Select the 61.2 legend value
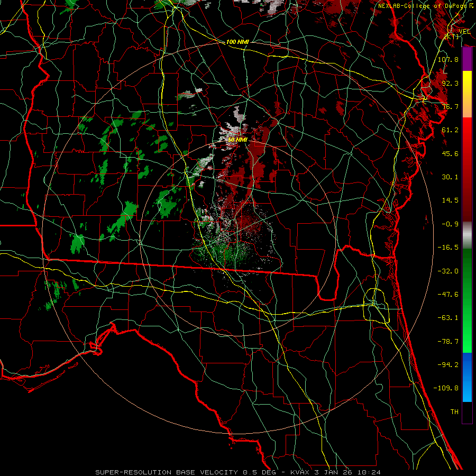Image resolution: width=476 pixels, height=476 pixels. [450, 130]
